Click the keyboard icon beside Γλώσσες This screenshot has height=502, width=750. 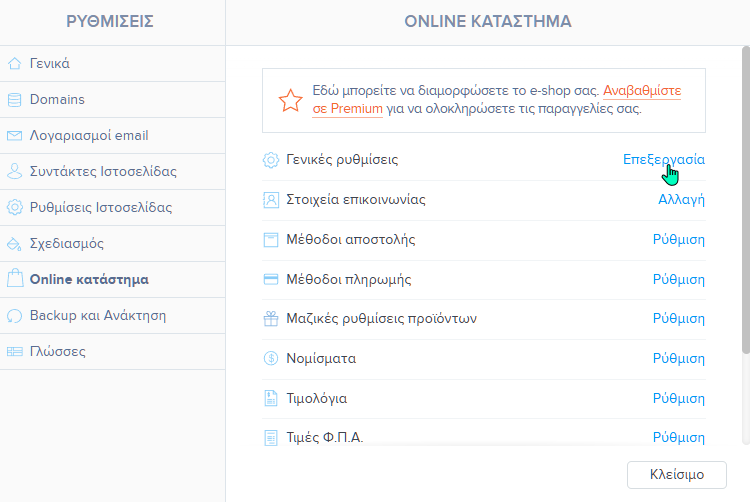pos(14,352)
